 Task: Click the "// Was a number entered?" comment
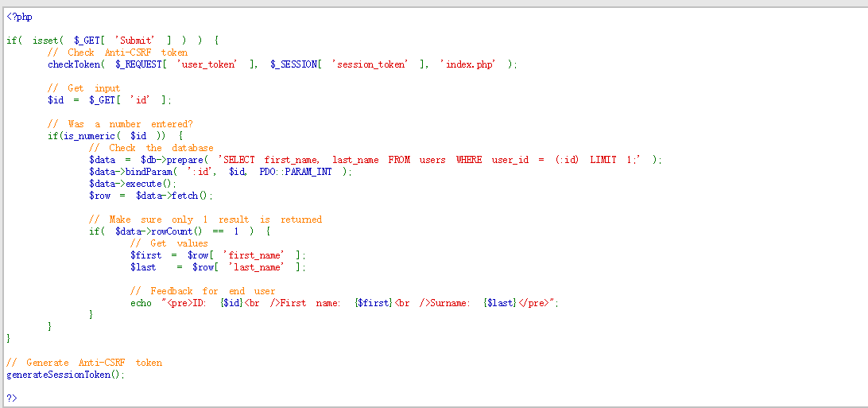click(120, 124)
